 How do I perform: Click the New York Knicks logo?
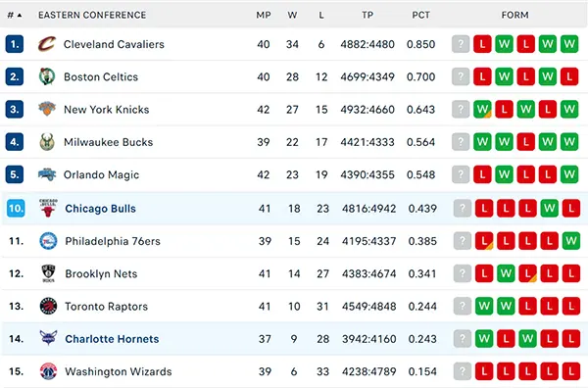[x=47, y=109]
